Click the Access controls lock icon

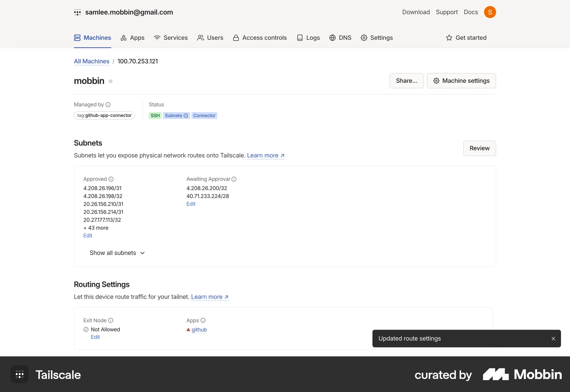236,38
